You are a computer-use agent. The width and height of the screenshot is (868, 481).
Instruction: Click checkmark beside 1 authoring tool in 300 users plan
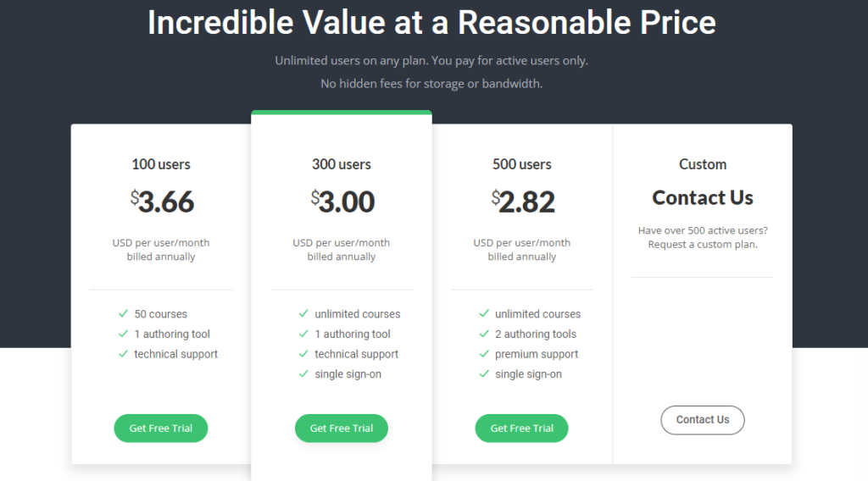[x=303, y=334]
